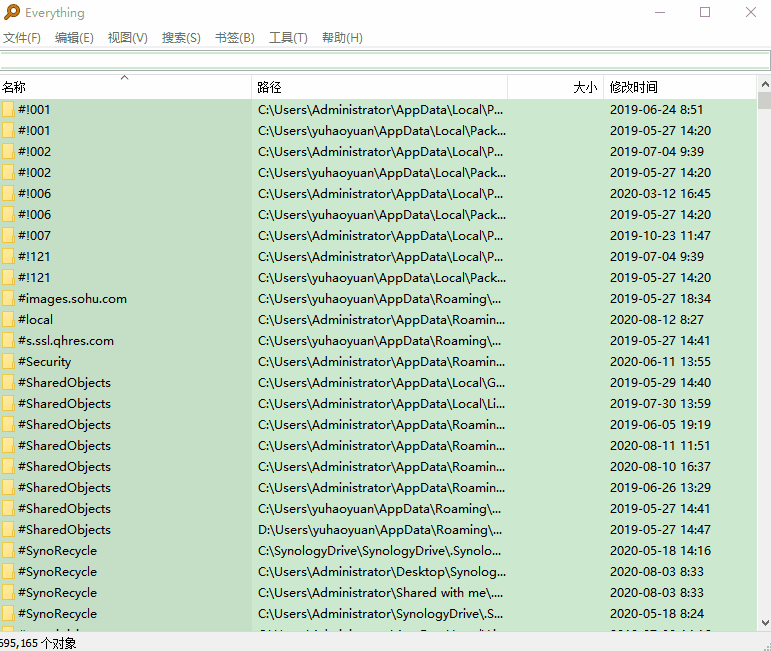Image resolution: width=771 pixels, height=651 pixels.
Task: Open the 书签(B) menu
Action: point(235,38)
